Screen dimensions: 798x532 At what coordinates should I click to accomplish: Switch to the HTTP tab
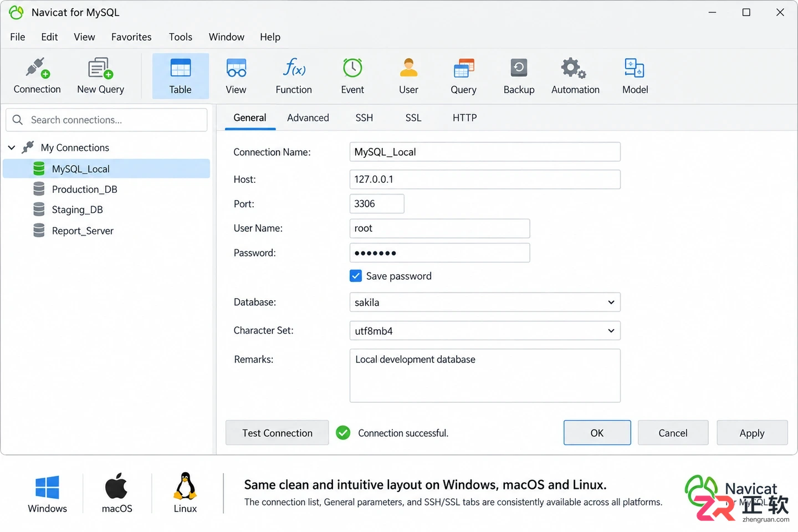(x=464, y=118)
